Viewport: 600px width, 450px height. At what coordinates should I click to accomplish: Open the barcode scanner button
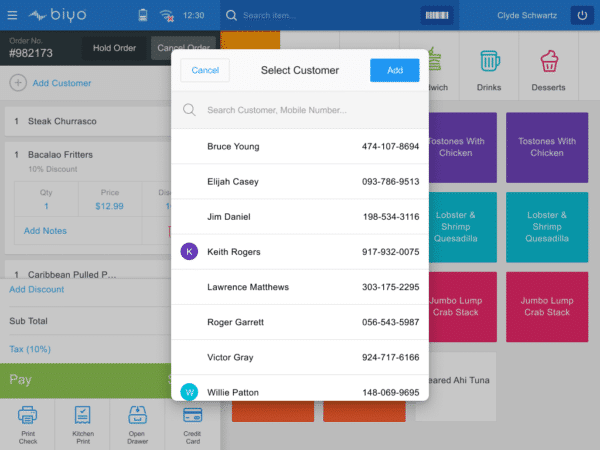click(437, 15)
